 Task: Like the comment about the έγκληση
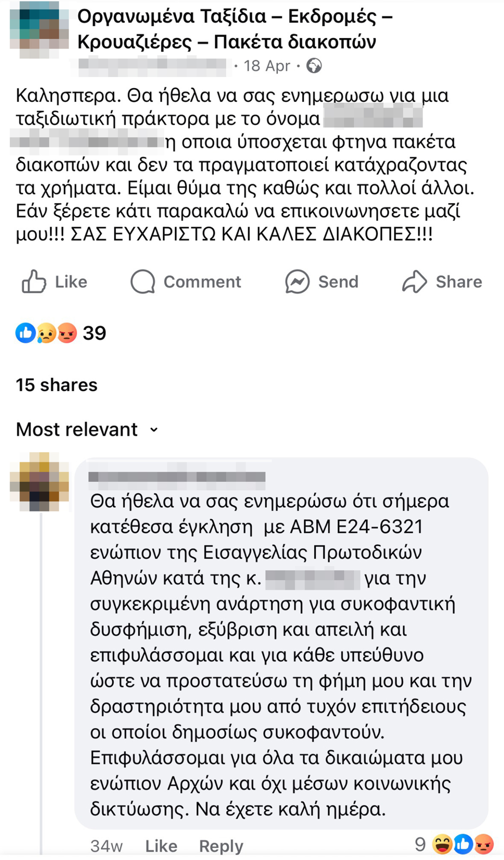pos(161,846)
